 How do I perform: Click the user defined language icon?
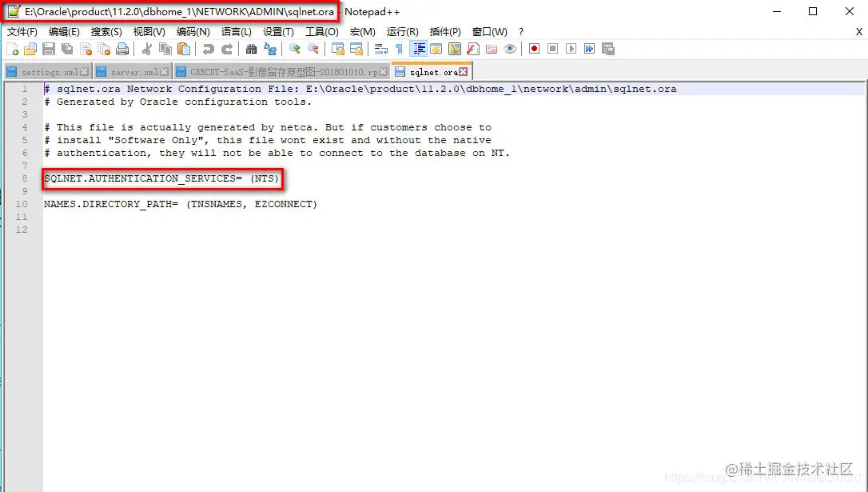coord(436,50)
